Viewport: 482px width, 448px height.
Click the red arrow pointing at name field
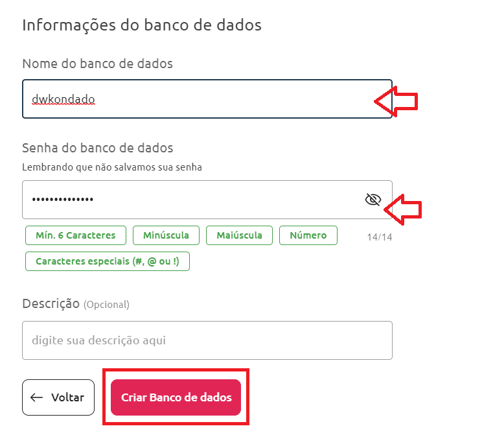tap(396, 101)
